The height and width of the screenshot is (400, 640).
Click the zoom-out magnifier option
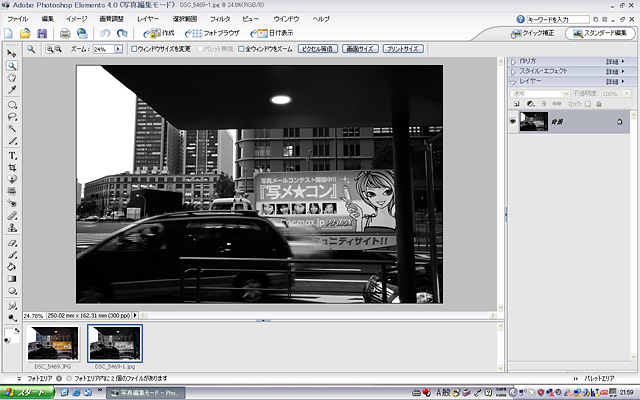[58, 49]
